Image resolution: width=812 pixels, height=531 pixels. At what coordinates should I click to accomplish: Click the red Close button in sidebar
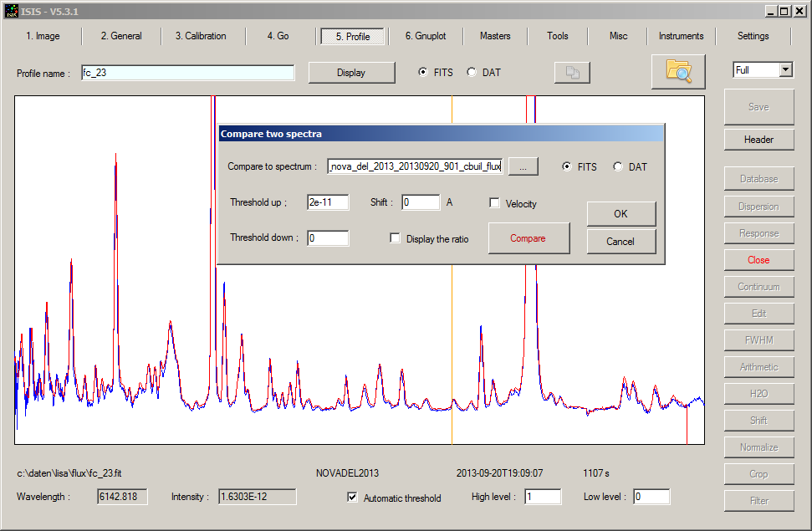758,260
